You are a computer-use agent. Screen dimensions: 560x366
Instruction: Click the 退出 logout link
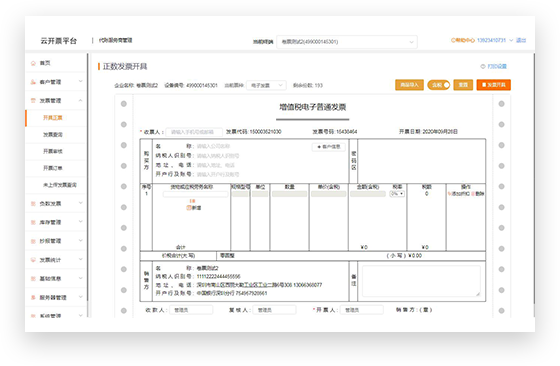[521, 40]
